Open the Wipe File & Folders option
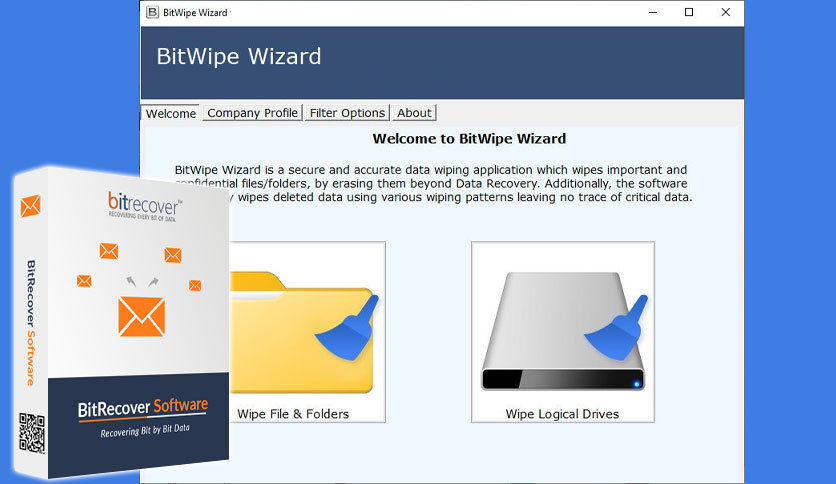The height and width of the screenshot is (484, 836). coord(307,332)
